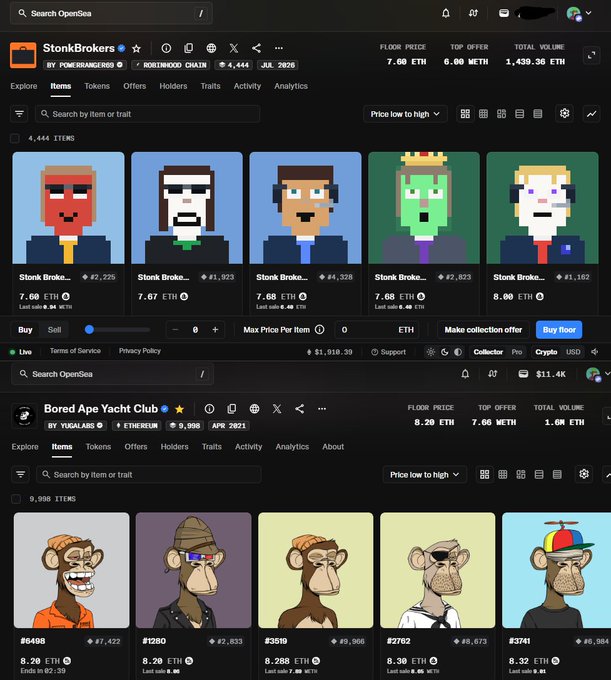Select dark theme moon icon

(444, 352)
